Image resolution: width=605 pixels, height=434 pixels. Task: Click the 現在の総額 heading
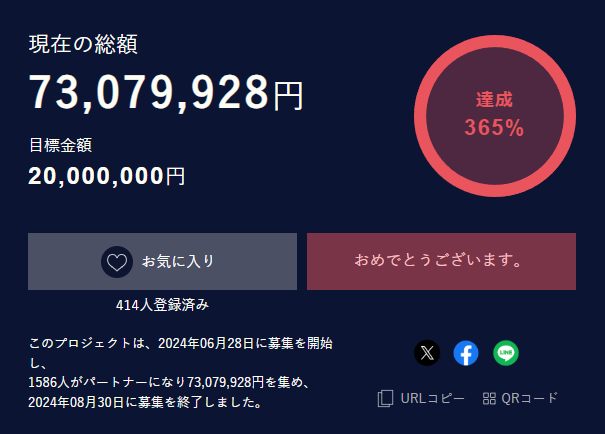[x=83, y=44]
